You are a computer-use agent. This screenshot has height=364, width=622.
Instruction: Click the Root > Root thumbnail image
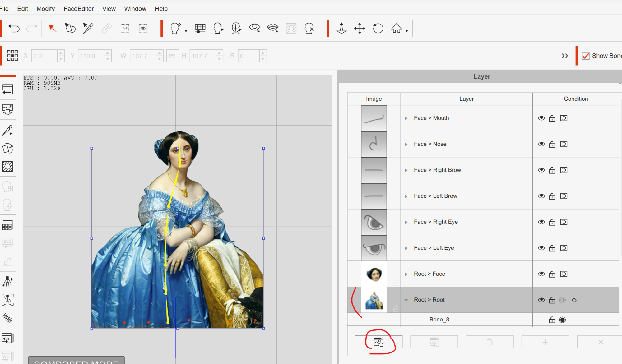coord(374,300)
